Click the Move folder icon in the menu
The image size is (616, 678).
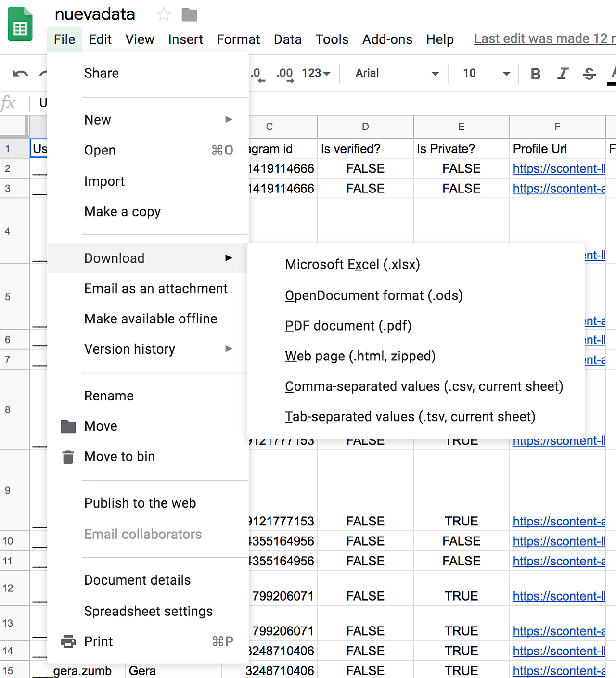68,426
